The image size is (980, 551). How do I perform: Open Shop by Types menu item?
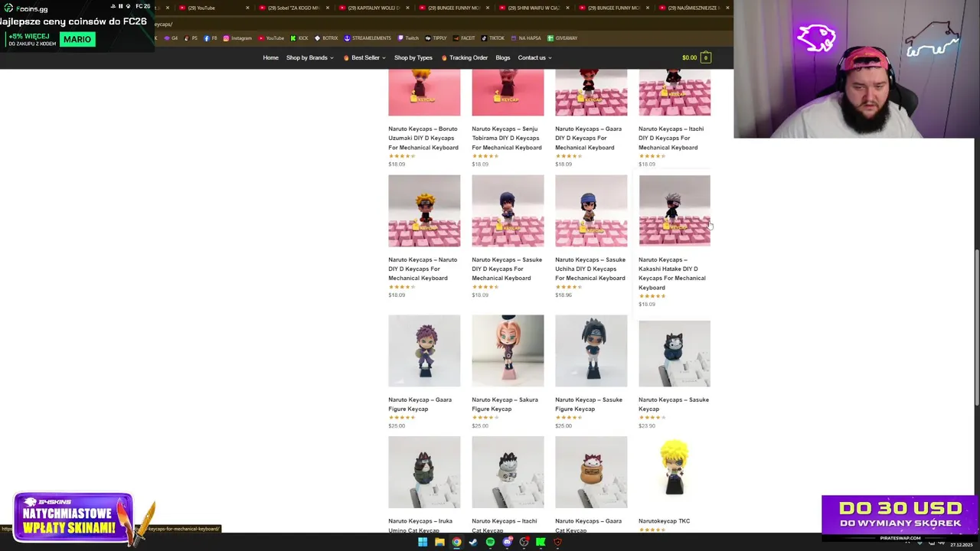pyautogui.click(x=413, y=57)
